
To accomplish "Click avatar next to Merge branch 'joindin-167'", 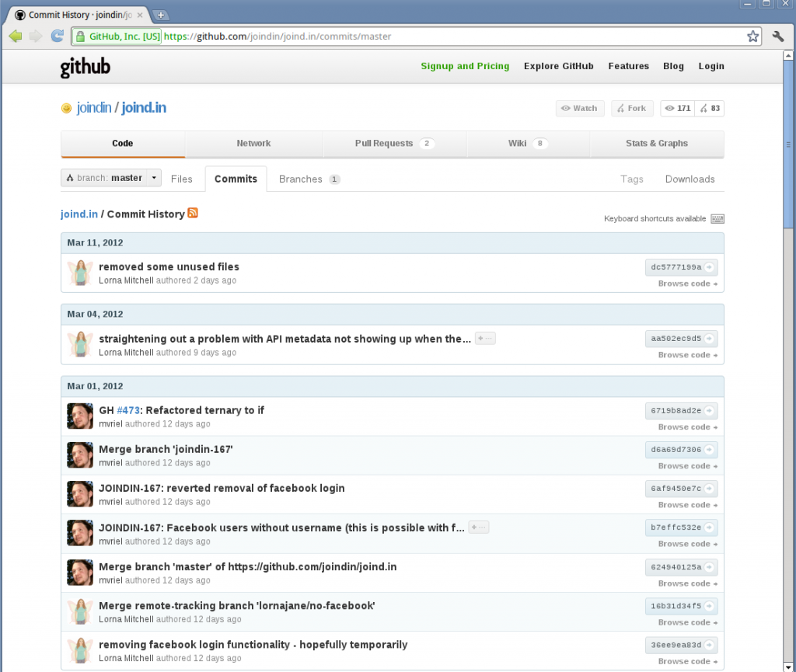I will (80, 455).
